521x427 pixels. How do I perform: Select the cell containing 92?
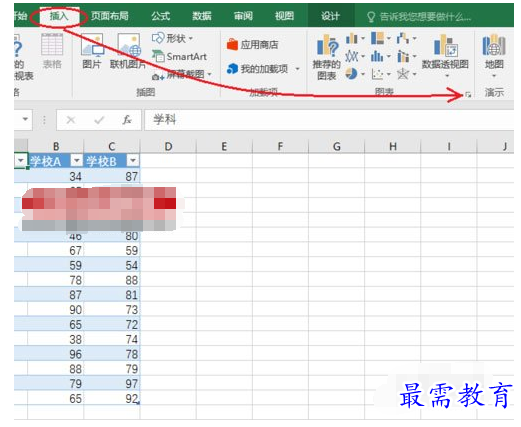click(x=112, y=398)
